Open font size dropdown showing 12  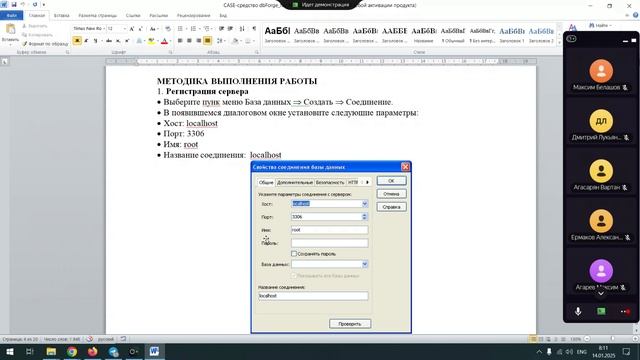pos(116,29)
